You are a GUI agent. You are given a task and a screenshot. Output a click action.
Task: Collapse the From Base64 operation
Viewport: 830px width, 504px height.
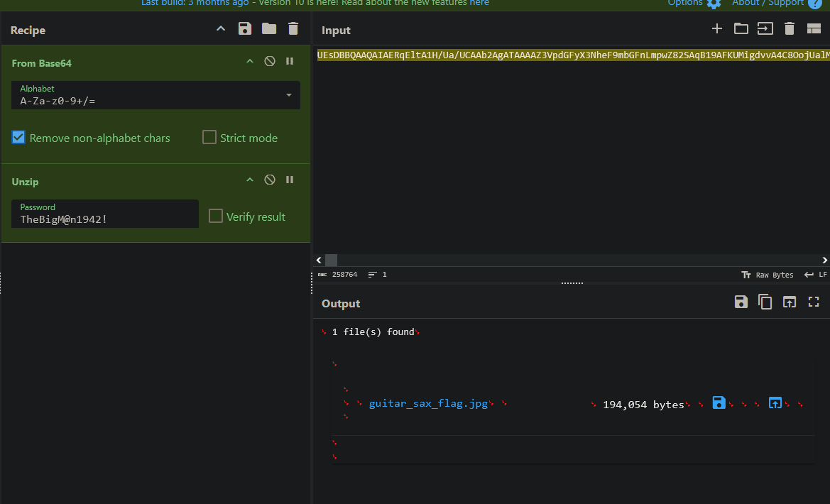tap(250, 62)
